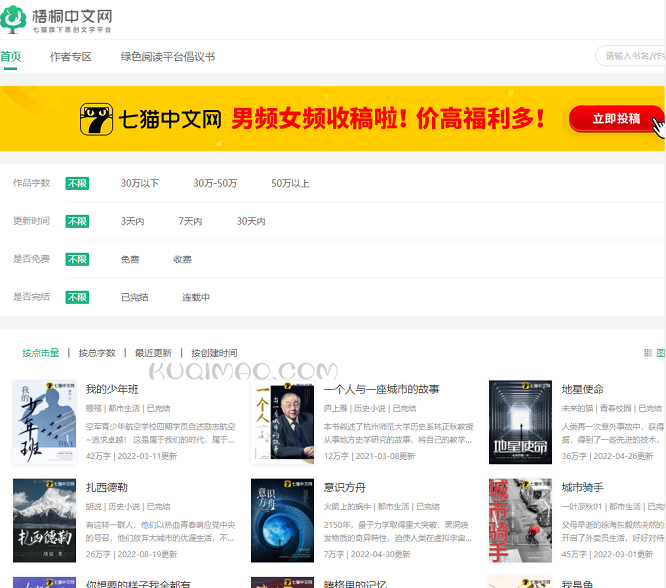Open 地星使命 title link
Viewport: 666px width, 588px height.
pyautogui.click(x=583, y=389)
